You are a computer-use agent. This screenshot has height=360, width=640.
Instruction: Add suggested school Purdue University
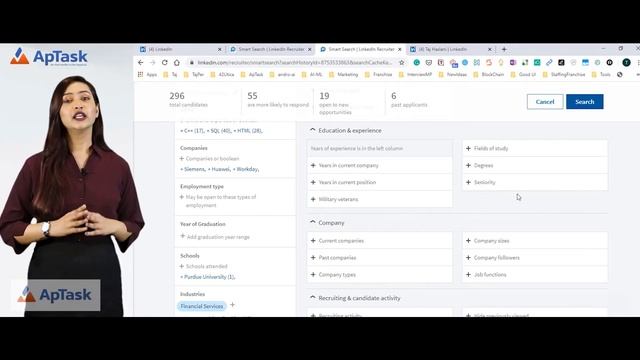[208, 277]
